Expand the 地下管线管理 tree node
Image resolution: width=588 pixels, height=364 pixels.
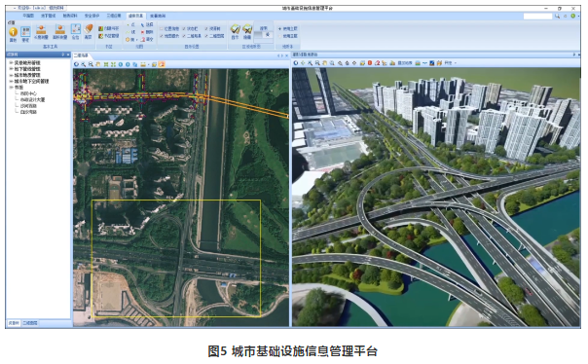coord(11,69)
